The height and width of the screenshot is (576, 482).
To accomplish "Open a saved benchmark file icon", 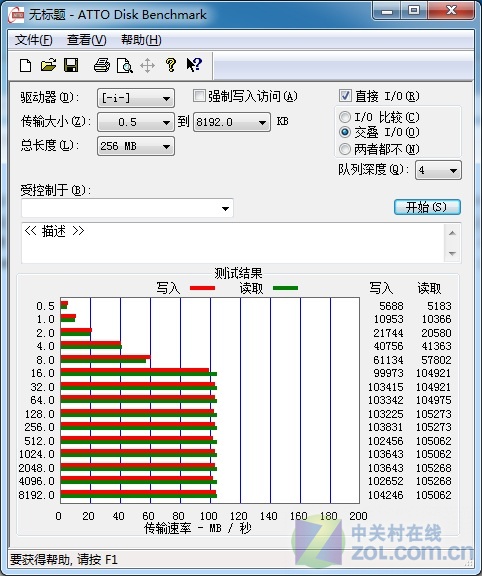I will (48, 65).
